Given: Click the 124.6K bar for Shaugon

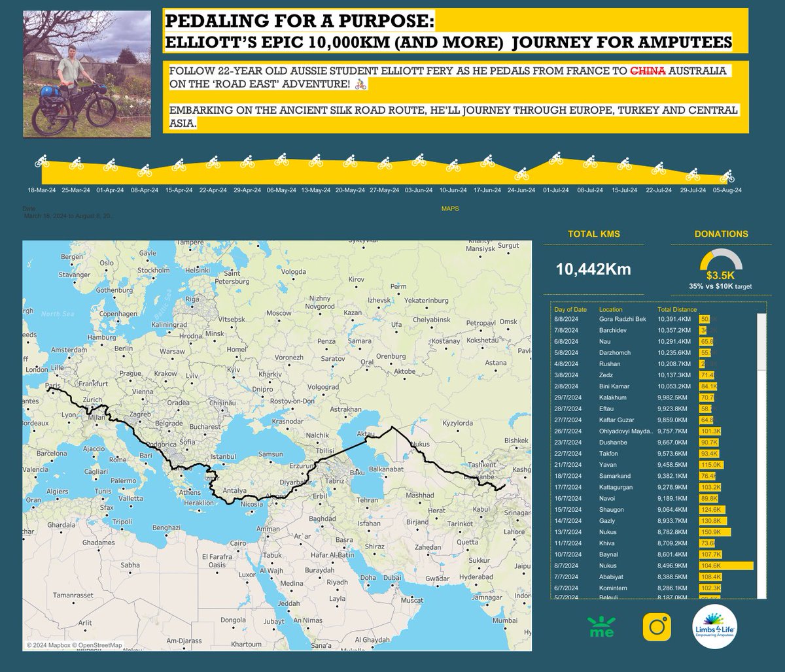Looking at the screenshot, I should coord(711,509).
